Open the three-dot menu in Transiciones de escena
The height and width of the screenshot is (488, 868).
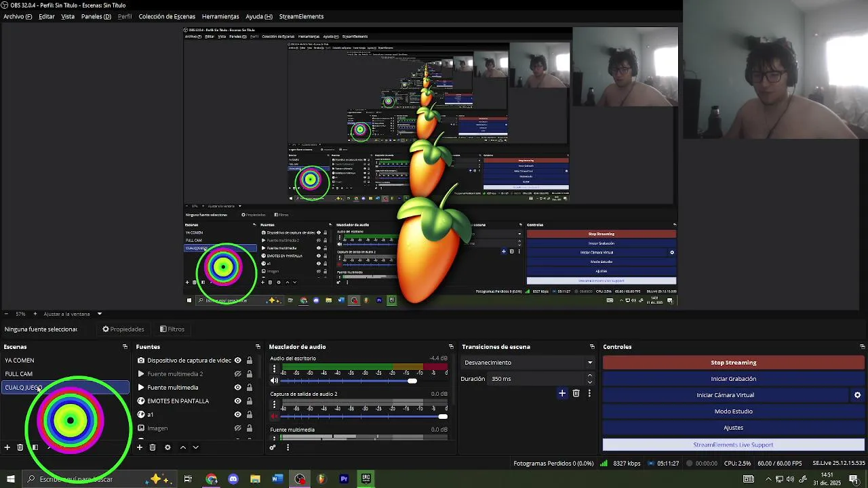pos(589,393)
